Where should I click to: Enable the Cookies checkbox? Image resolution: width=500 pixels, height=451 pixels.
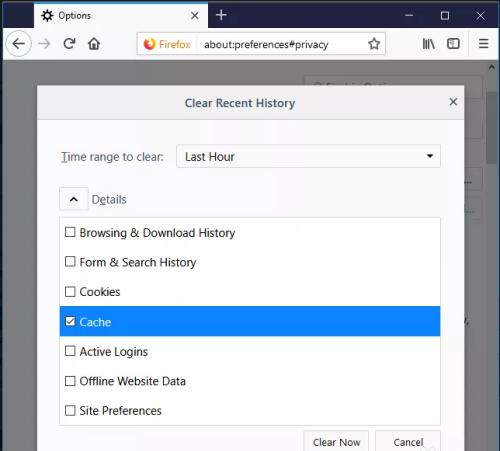click(70, 292)
